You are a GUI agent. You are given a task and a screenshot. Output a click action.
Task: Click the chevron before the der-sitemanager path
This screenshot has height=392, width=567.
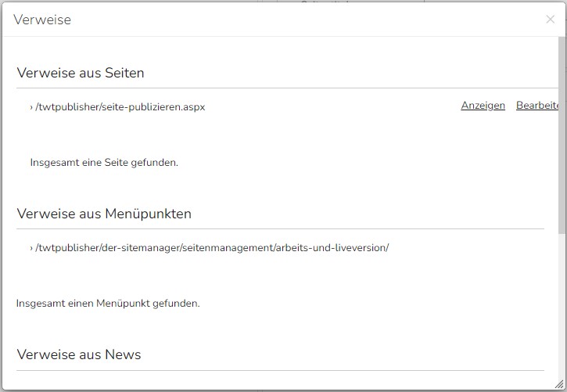[x=31, y=248]
